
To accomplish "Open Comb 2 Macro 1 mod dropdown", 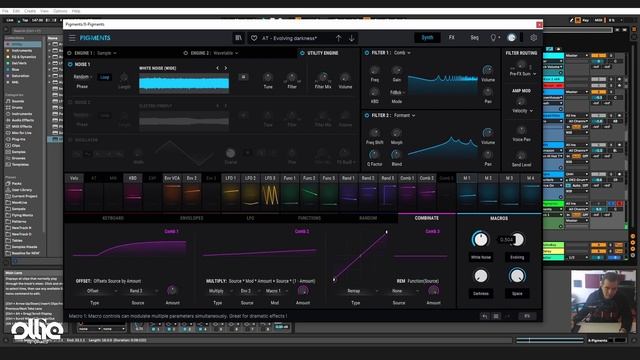I will click(276, 291).
